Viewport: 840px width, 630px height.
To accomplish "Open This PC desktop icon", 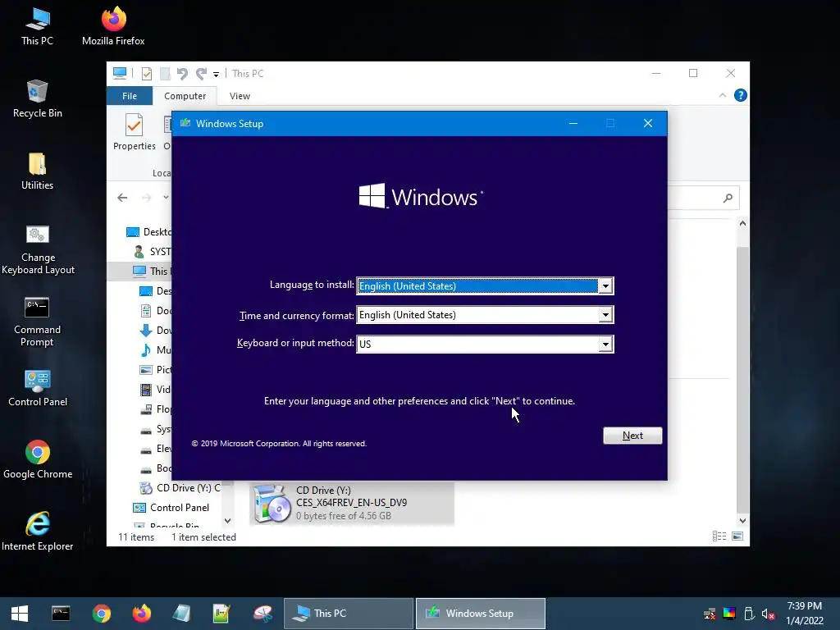I will pyautogui.click(x=37, y=26).
